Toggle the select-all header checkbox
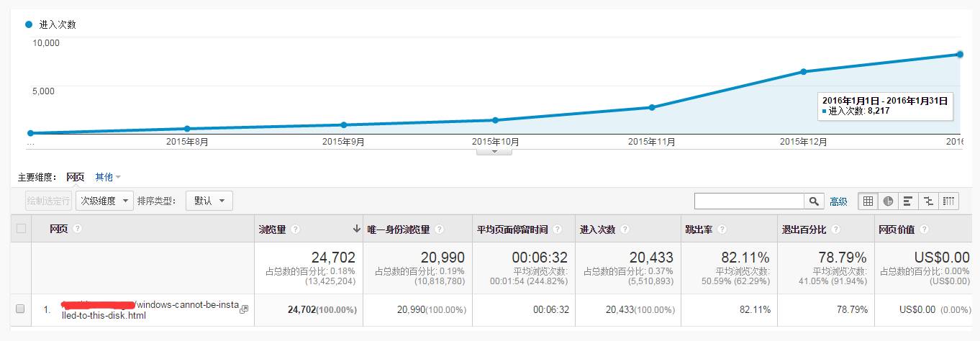Screen dimensions: 980x341 point(21,229)
